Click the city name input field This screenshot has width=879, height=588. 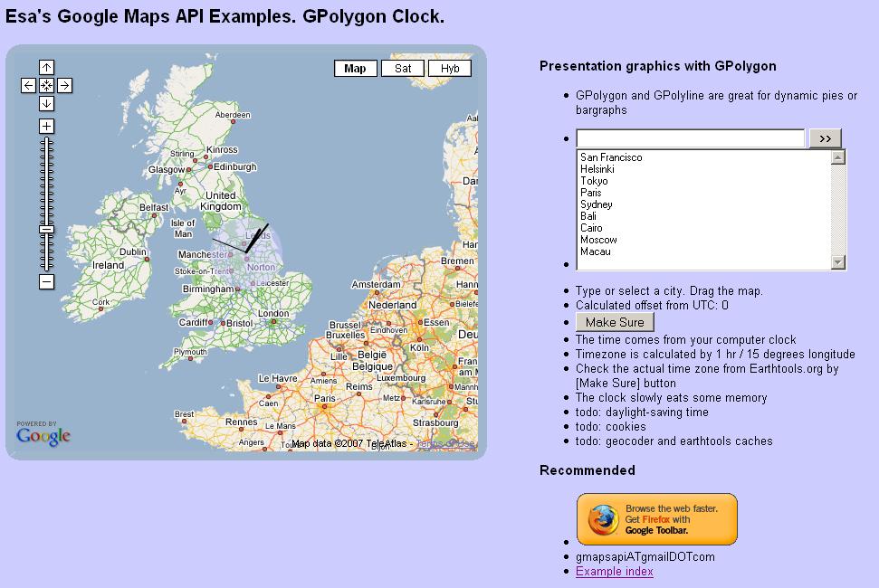point(691,138)
